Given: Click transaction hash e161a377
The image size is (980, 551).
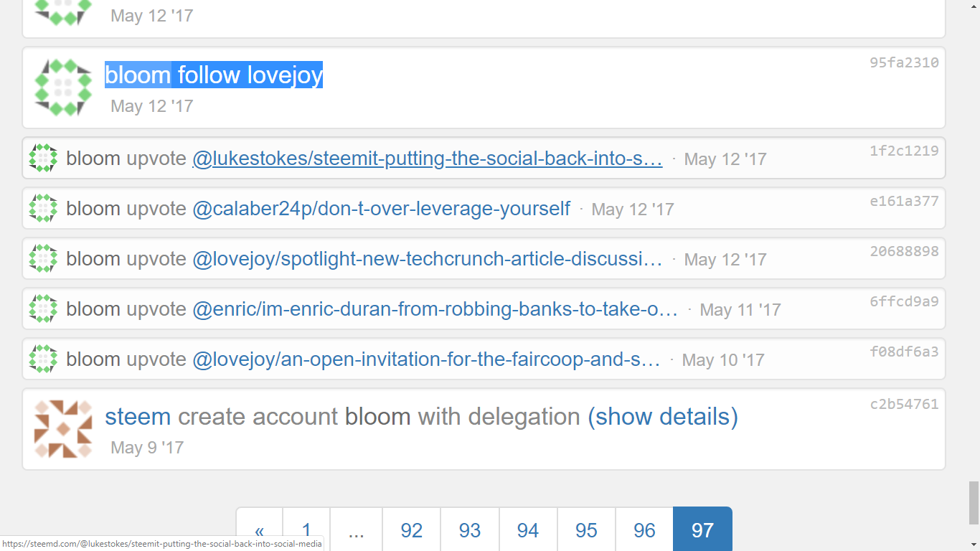Looking at the screenshot, I should pyautogui.click(x=904, y=201).
